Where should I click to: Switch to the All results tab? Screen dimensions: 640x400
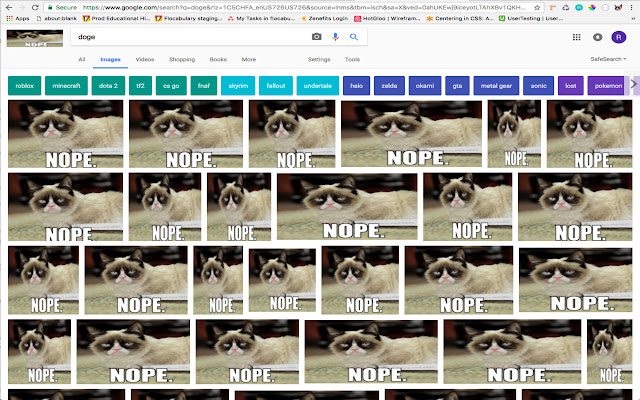[x=82, y=59]
